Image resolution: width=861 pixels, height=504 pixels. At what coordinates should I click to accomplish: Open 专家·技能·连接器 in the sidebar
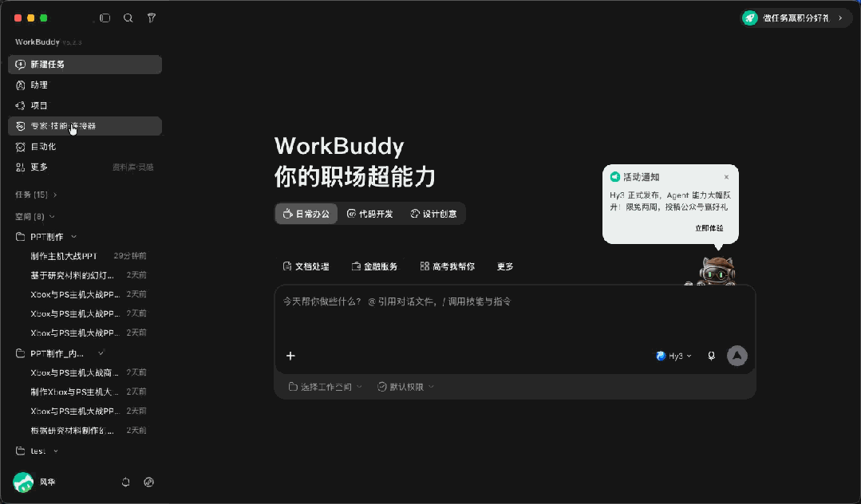coord(85,126)
